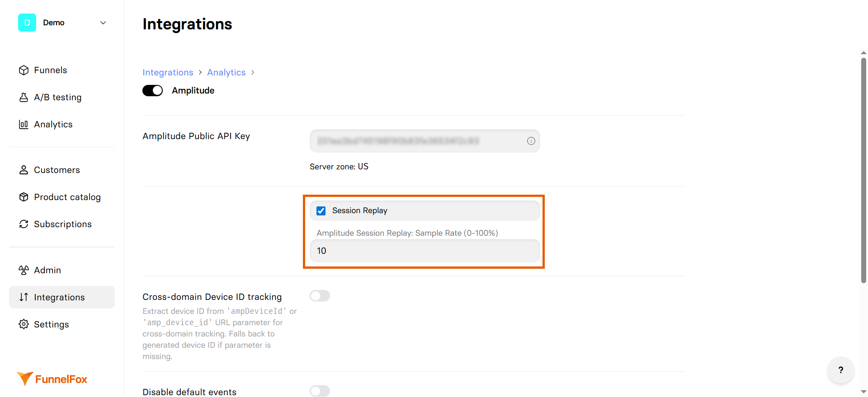This screenshot has width=868, height=397.
Task: Click the Subscriptions refresh icon
Action: click(x=24, y=224)
